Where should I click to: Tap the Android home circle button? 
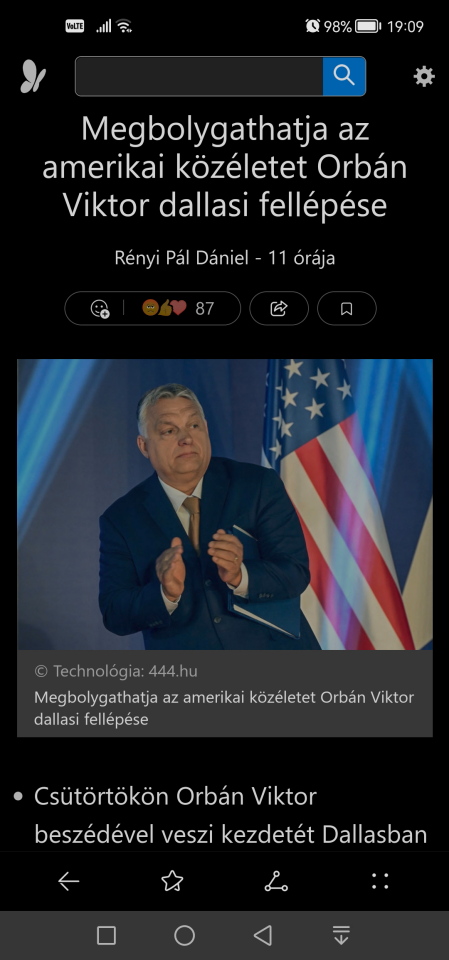click(184, 935)
